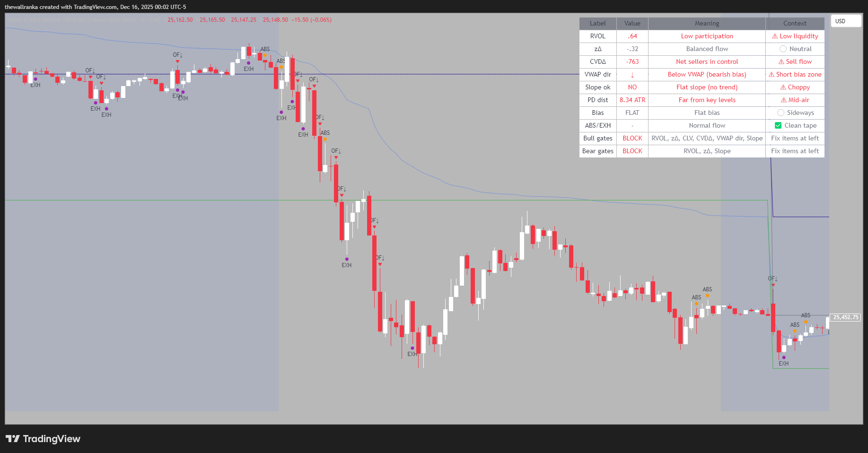This screenshot has height=453, width=868.
Task: Open the USD currency selector
Action: click(846, 21)
